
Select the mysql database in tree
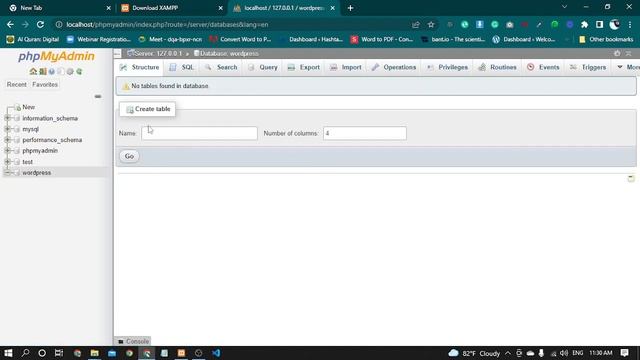(x=31, y=129)
